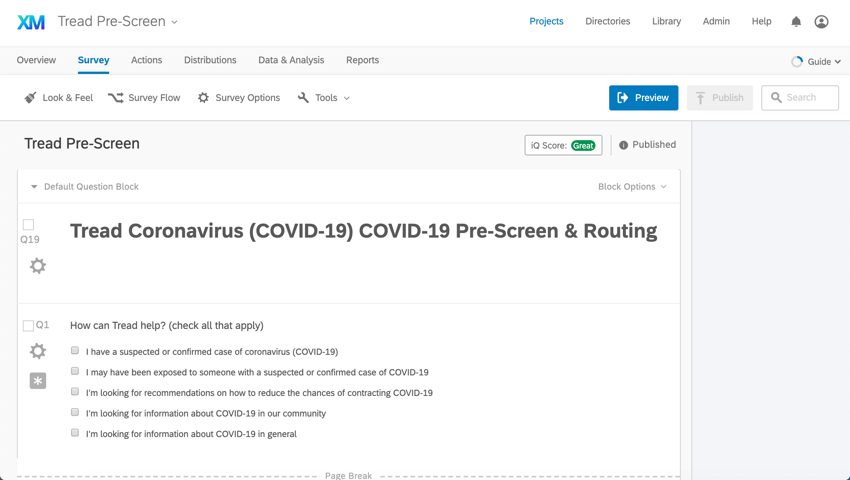The height and width of the screenshot is (480, 850).
Task: Open user account profile icon
Action: 821,22
